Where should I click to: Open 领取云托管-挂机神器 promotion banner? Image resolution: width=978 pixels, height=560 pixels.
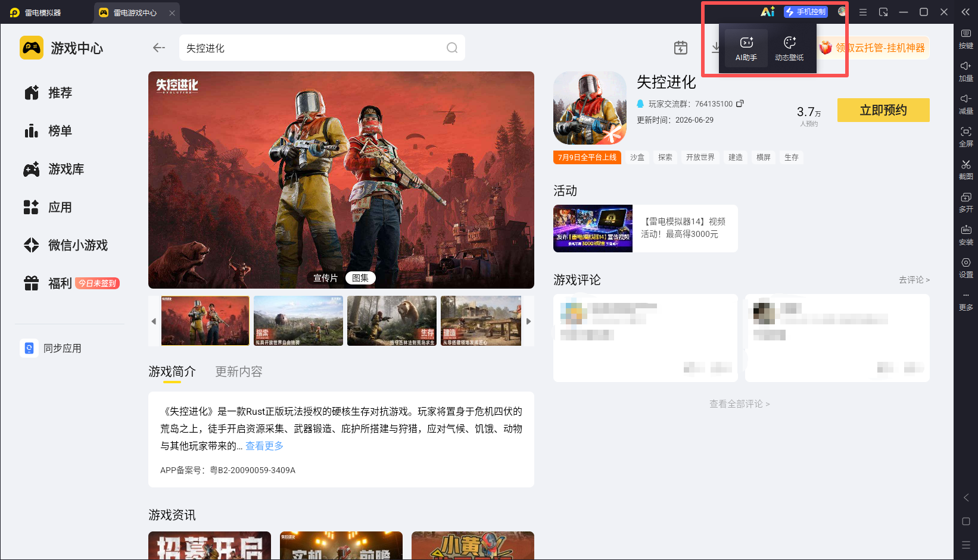click(874, 48)
